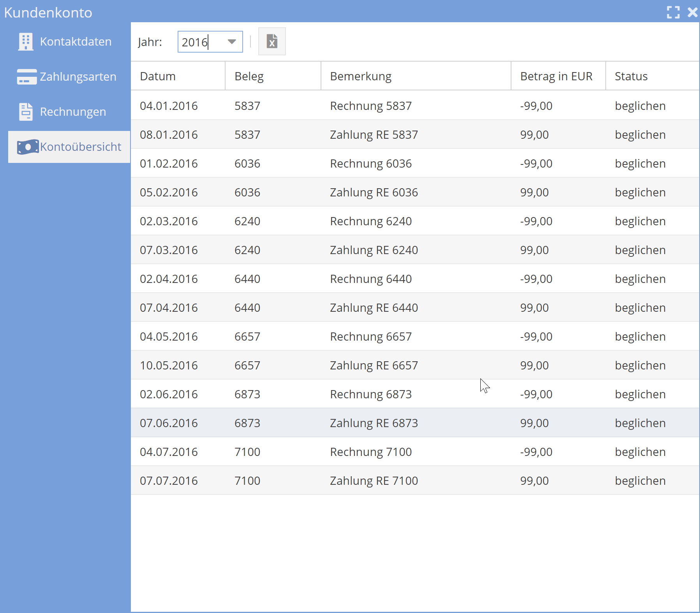Select remark Zahlung RE 6657
Viewport: 700px width, 613px height.
click(x=374, y=366)
